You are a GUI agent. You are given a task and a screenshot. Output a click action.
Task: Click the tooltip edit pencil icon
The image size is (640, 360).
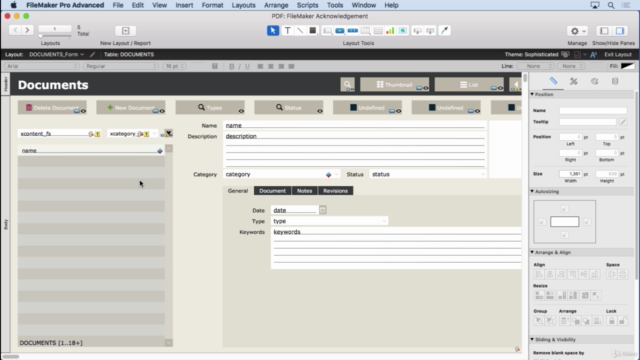623,122
